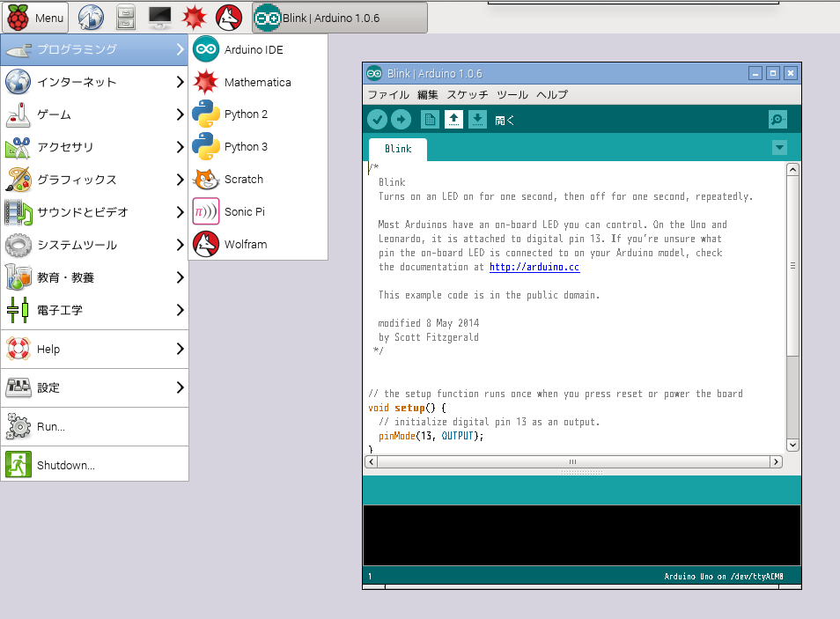Open the terminal monitor icon in panel
This screenshot has width=840, height=619.
159,18
